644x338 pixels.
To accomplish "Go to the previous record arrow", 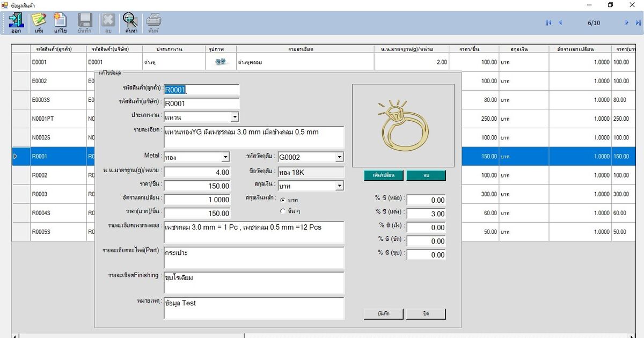I will pyautogui.click(x=560, y=23).
